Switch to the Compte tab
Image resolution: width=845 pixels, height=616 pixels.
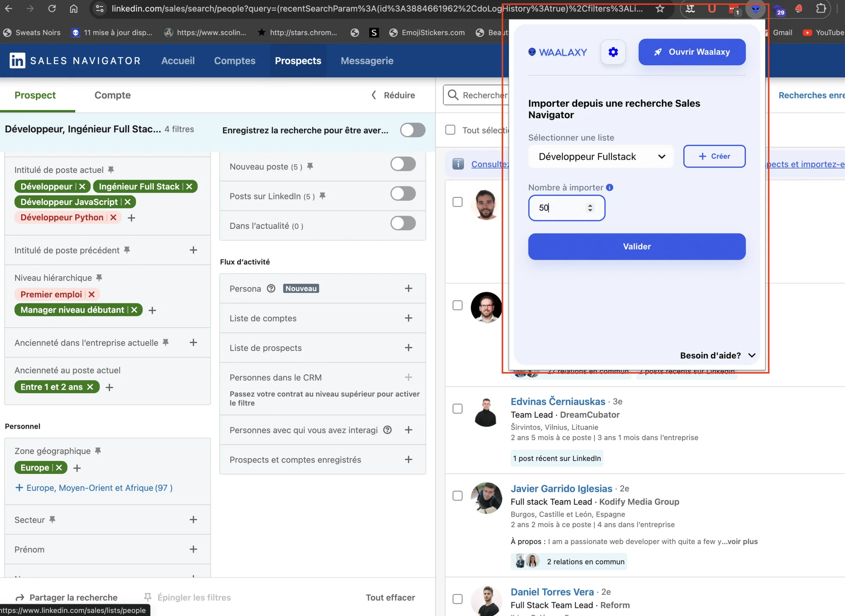112,95
